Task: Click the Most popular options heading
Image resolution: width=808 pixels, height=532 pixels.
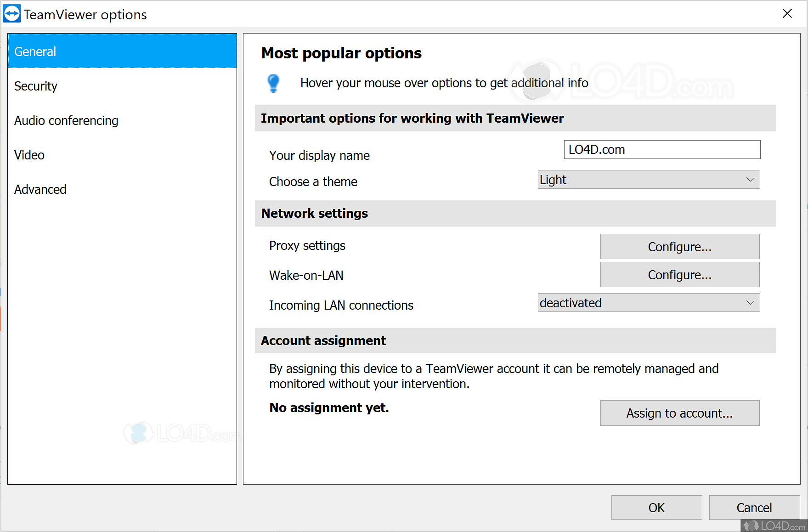Action: pyautogui.click(x=341, y=53)
